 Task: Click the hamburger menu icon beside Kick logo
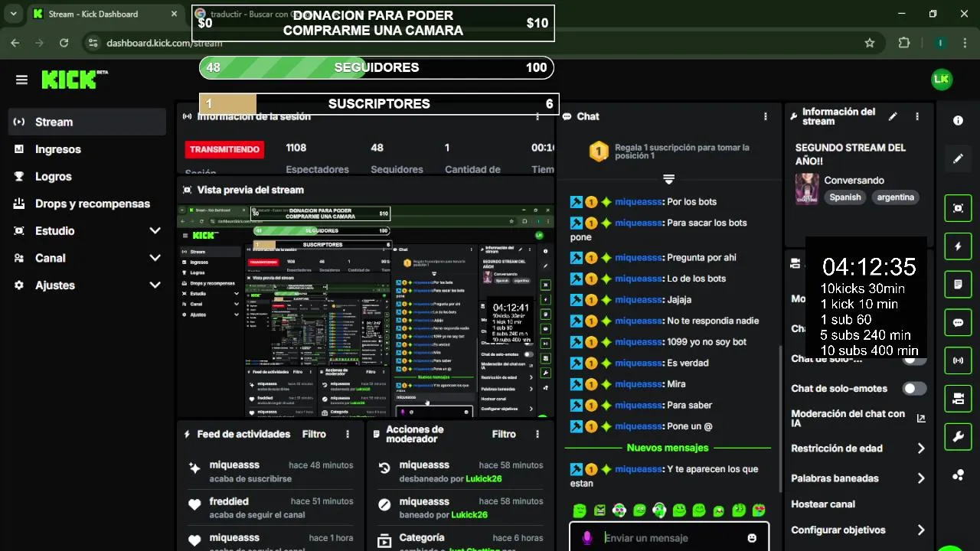click(21, 80)
